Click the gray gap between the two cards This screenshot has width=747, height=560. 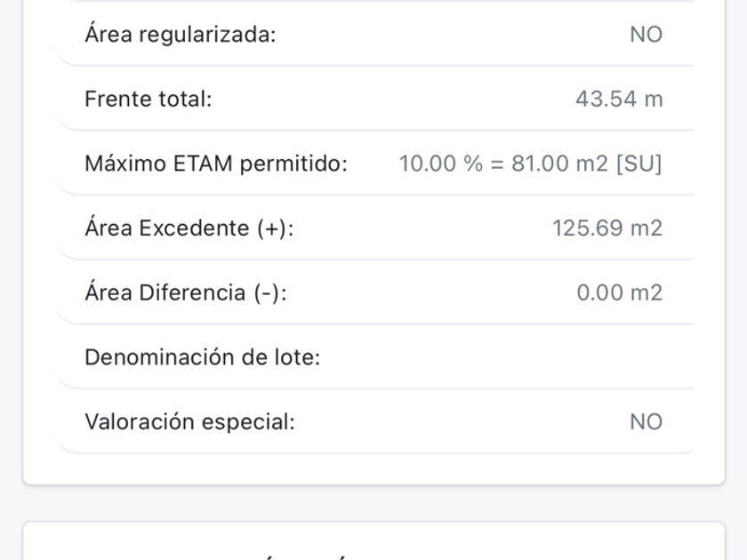coord(373,503)
